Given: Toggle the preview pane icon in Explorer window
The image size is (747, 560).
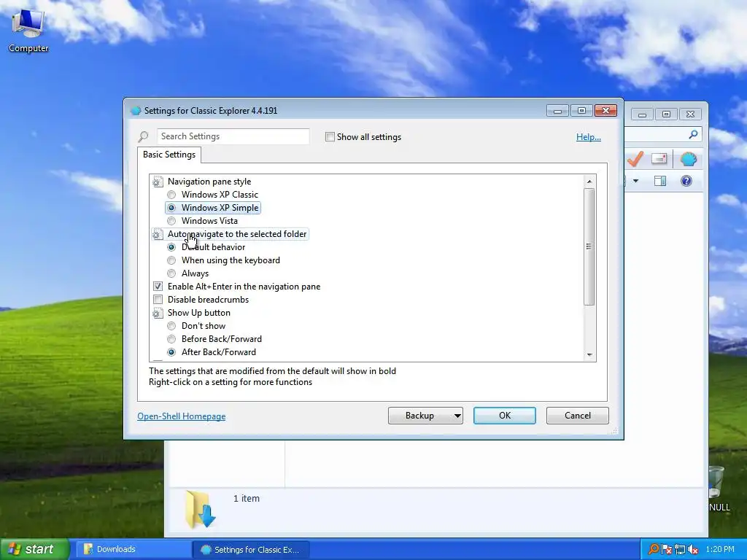Looking at the screenshot, I should 659,181.
